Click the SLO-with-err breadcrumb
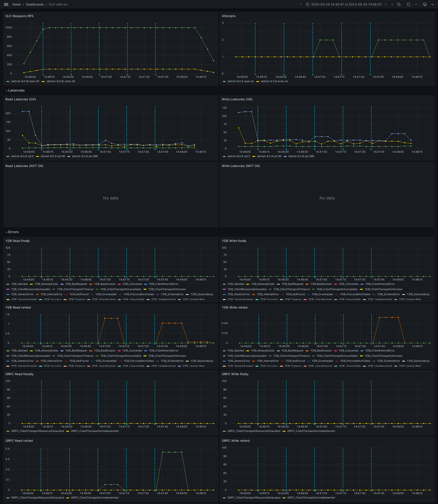This screenshot has height=504, width=438. click(x=58, y=4)
